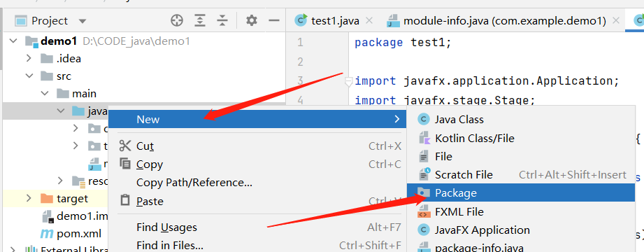The height and width of the screenshot is (252, 644).
Task: Click the import javafx.application.Application line
Action: [x=487, y=81]
